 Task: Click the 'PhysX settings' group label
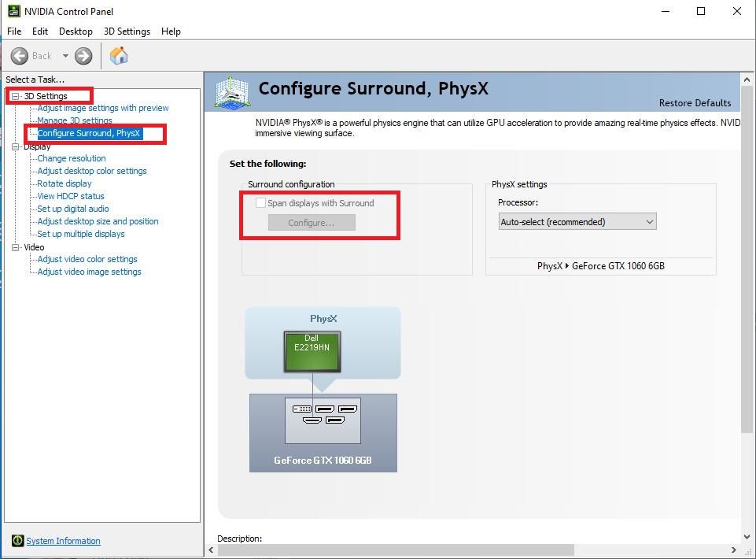519,184
